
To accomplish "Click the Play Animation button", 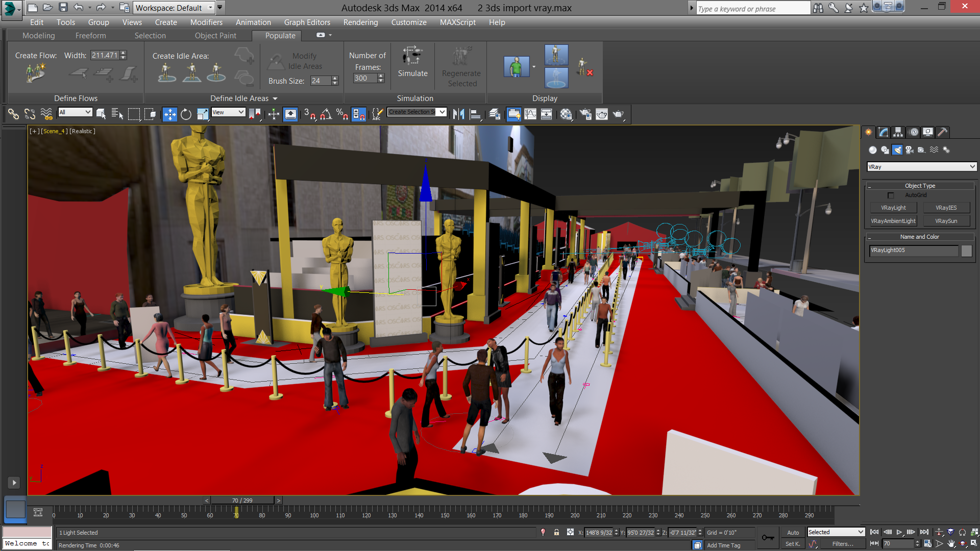I will [x=899, y=532].
